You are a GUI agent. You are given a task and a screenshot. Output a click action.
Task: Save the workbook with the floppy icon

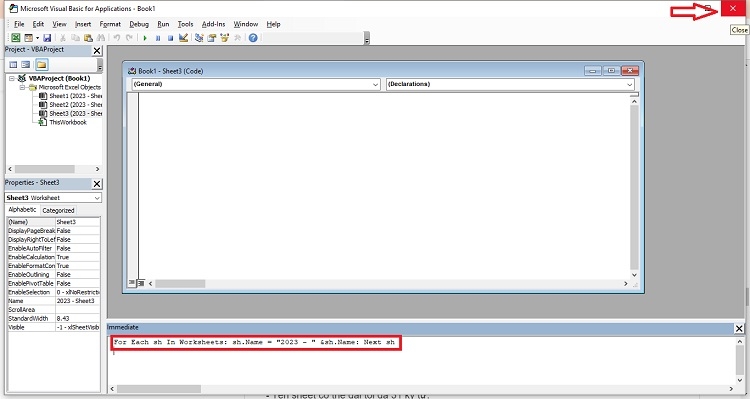pyautogui.click(x=47, y=38)
